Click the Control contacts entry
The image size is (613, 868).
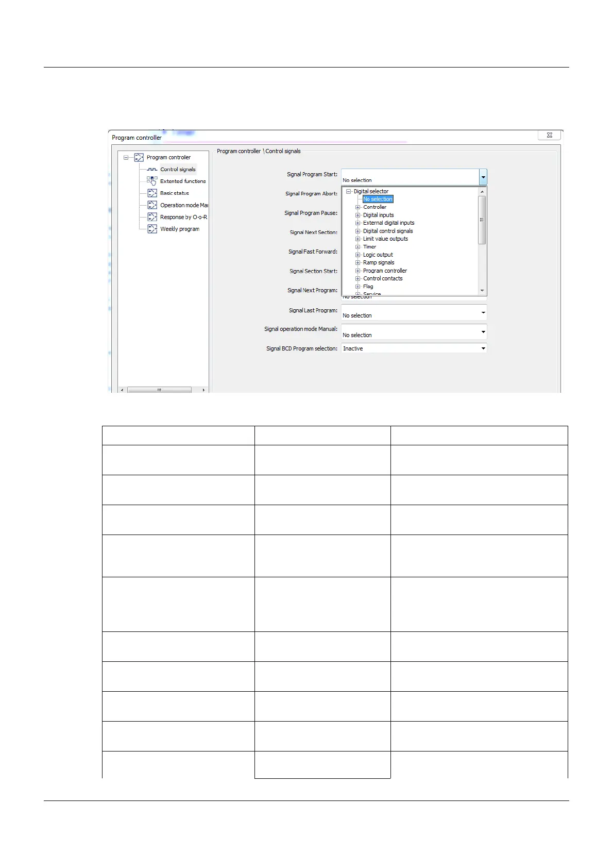click(383, 278)
